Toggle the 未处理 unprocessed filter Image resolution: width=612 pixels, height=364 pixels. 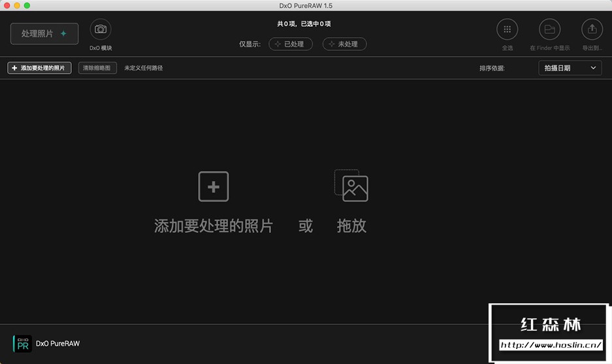pos(344,44)
